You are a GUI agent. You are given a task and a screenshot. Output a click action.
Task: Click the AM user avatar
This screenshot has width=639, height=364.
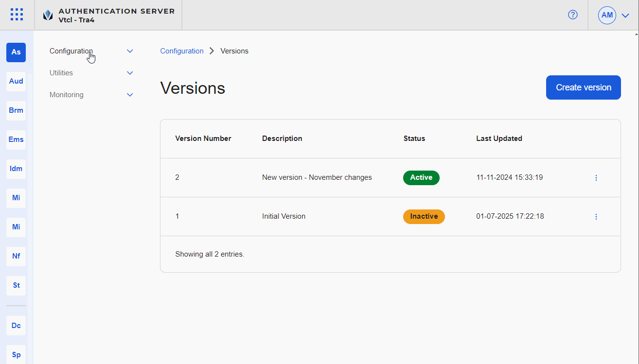[x=607, y=15]
